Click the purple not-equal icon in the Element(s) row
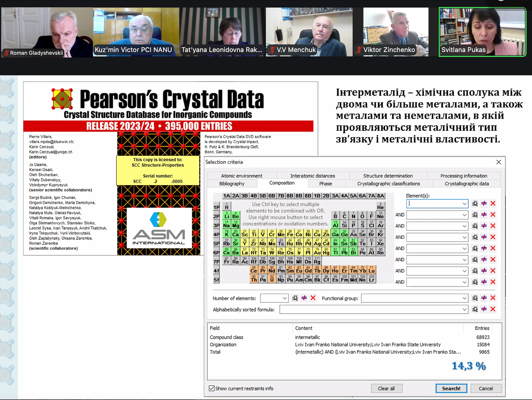Screen dimensions: 532x400 tap(484, 204)
